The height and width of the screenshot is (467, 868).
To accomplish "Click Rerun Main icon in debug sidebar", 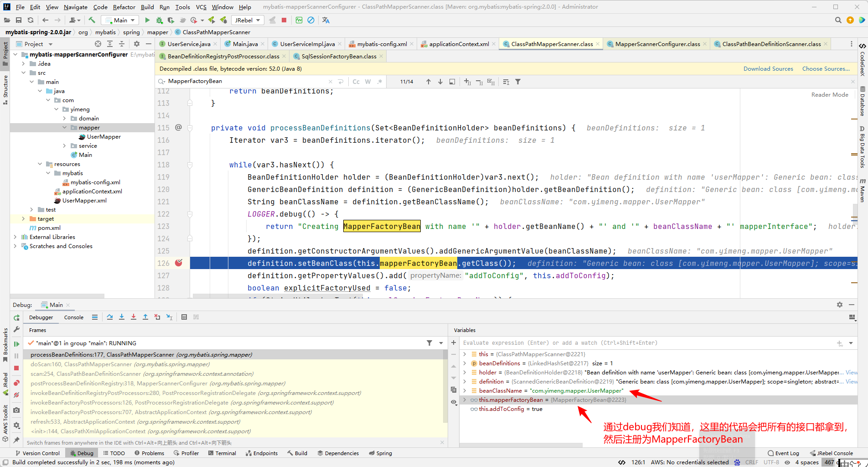I will point(16,318).
